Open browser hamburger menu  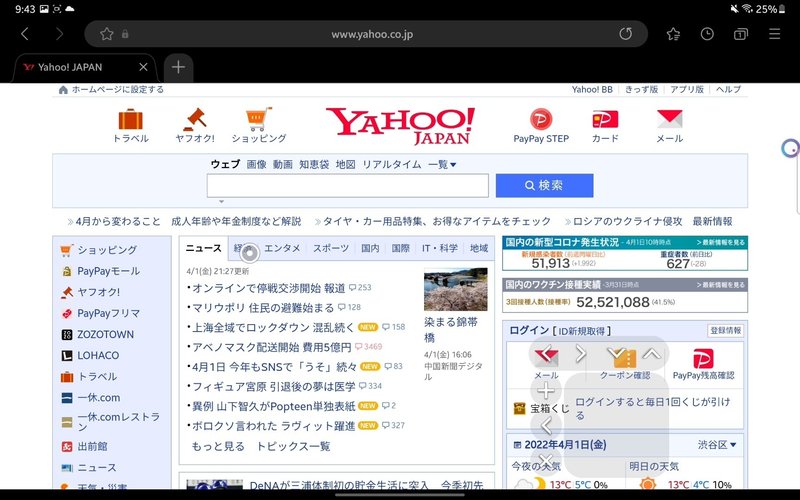[x=774, y=34]
